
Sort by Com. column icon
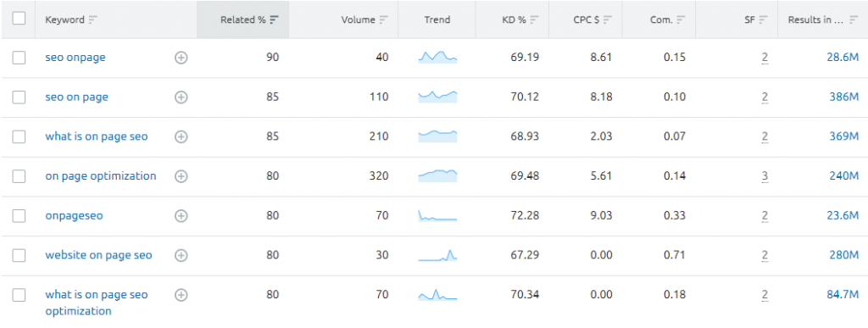click(682, 19)
